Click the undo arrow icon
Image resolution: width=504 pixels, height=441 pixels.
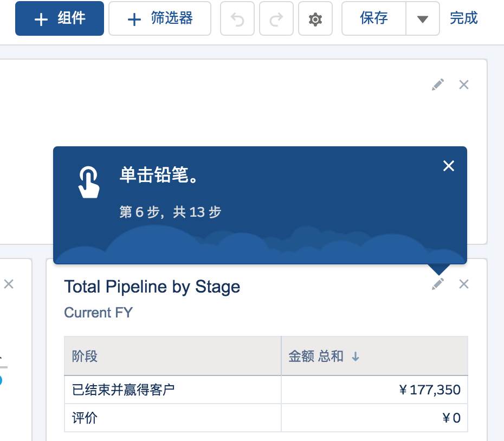[237, 18]
